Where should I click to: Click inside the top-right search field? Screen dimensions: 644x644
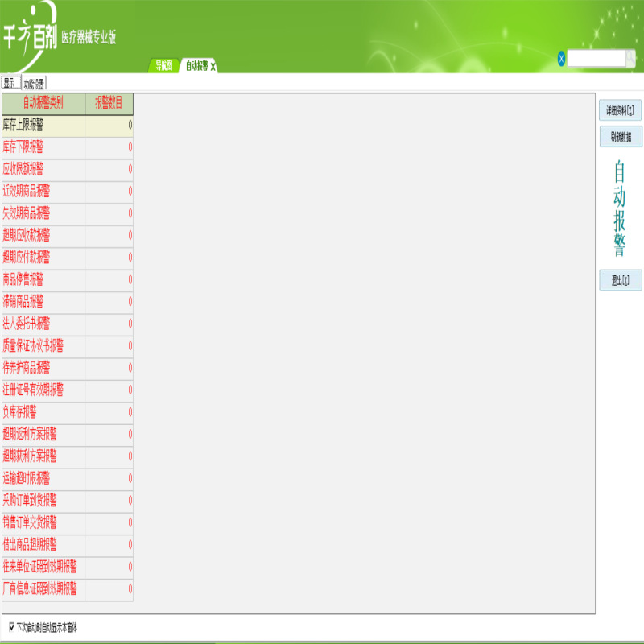tap(596, 58)
